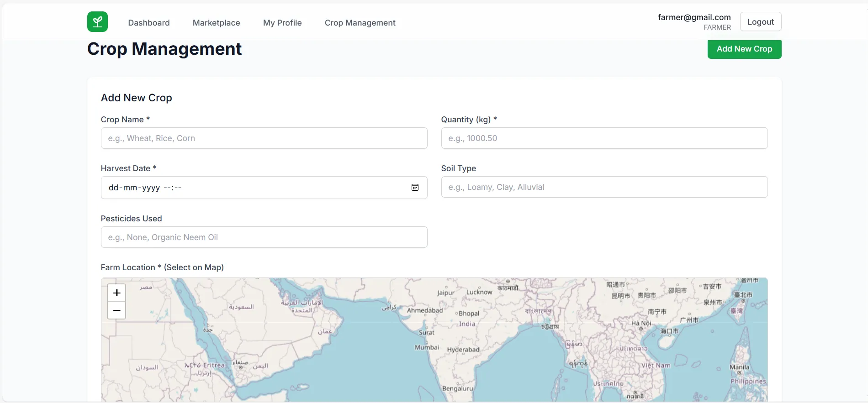Click the Farm Location label text
Image resolution: width=868 pixels, height=403 pixels.
tap(162, 267)
